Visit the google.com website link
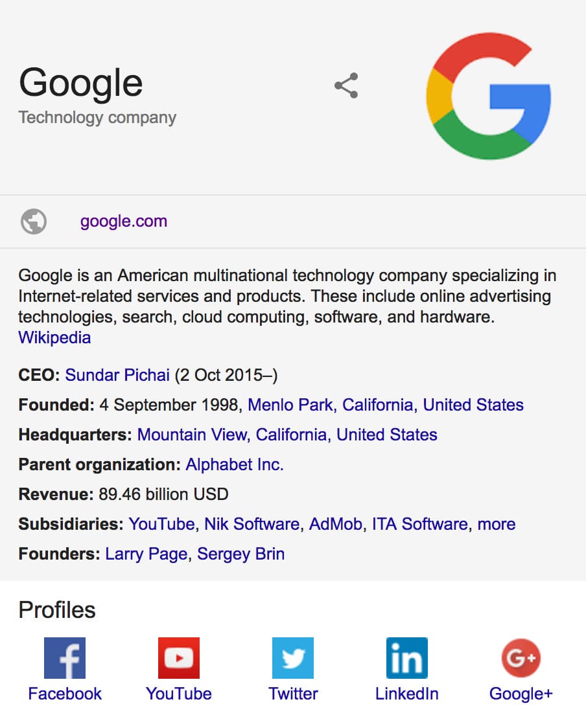 pos(123,222)
